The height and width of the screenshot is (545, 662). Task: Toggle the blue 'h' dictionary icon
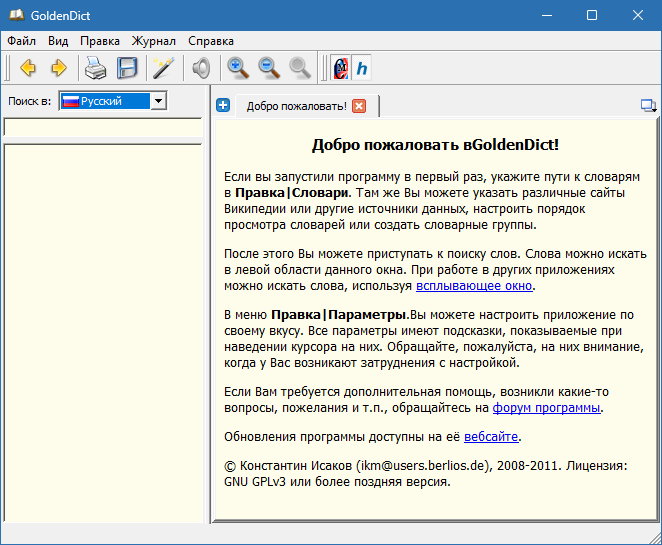pos(361,68)
